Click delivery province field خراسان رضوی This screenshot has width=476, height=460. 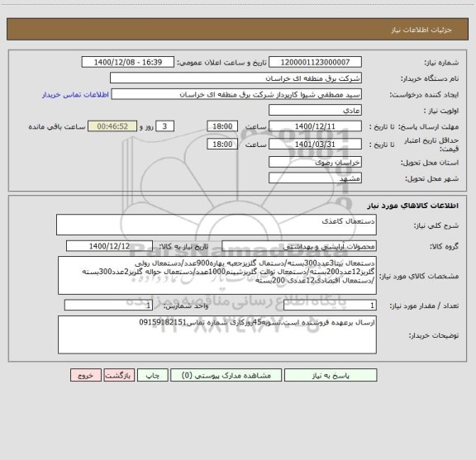pyautogui.click(x=315, y=163)
